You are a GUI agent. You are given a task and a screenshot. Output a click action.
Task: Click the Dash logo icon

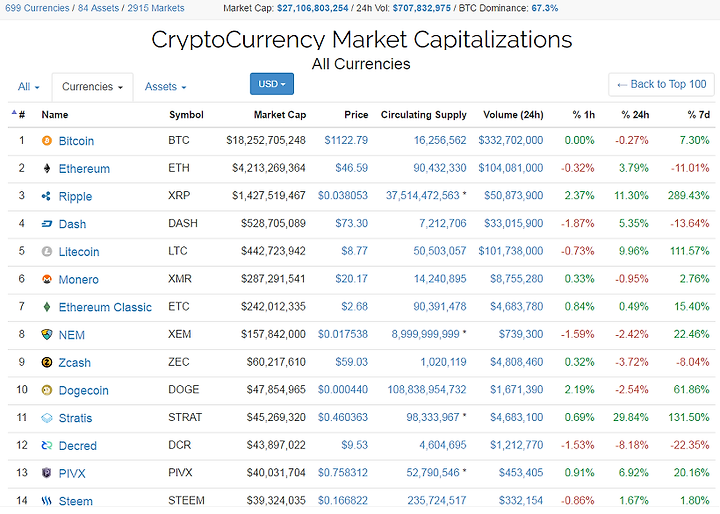coord(47,224)
